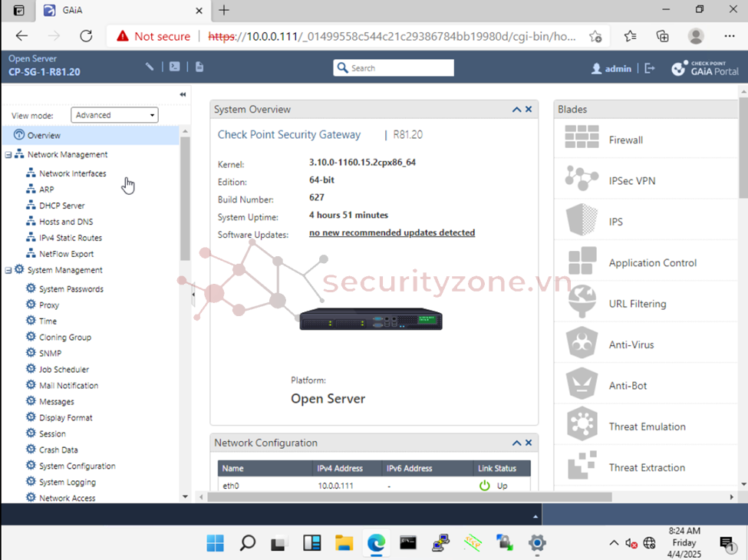Click the browser profile avatar icon
This screenshot has width=748, height=560.
coord(696,36)
